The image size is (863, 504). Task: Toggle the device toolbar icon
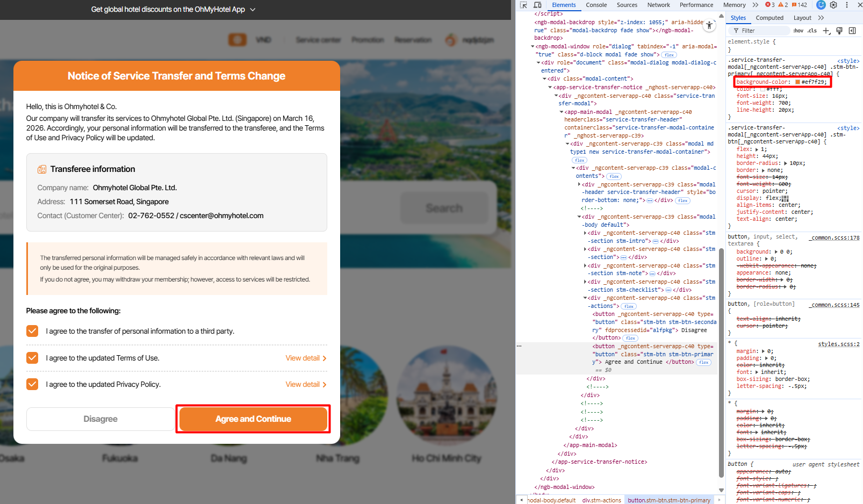537,5
